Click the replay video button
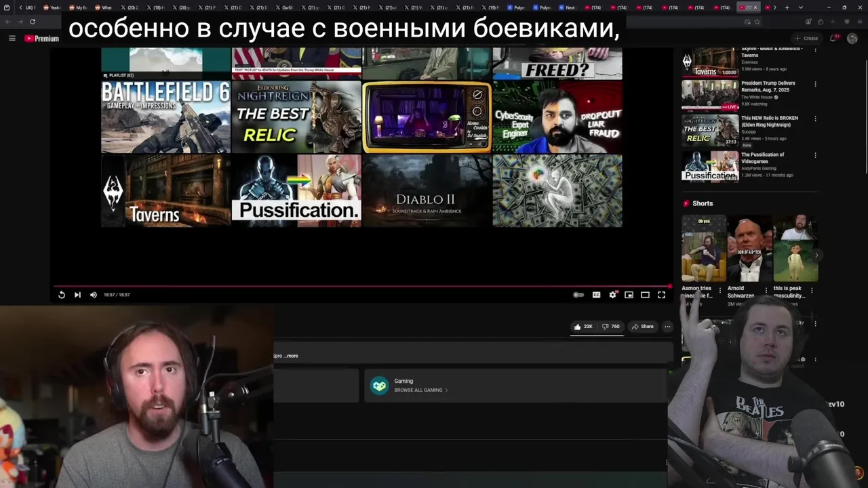 [62, 295]
